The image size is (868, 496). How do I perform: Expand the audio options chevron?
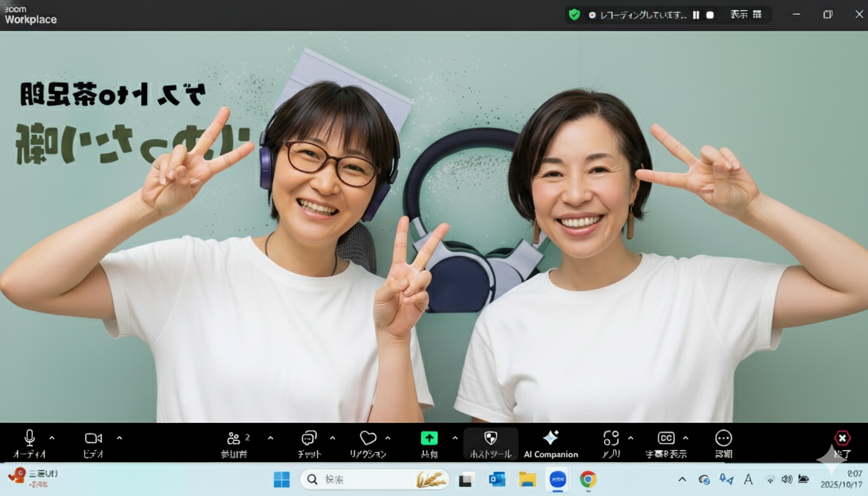52,438
